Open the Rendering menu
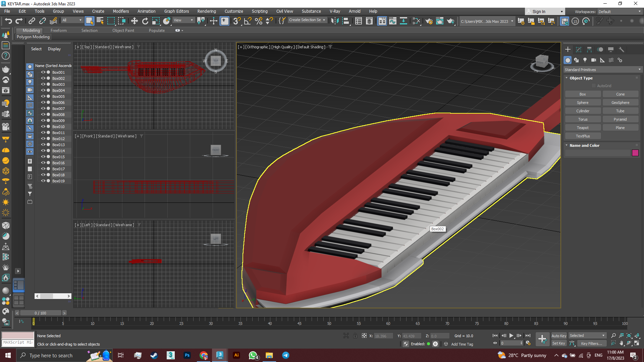Screen dimensions: 644x362 [x=206, y=11]
